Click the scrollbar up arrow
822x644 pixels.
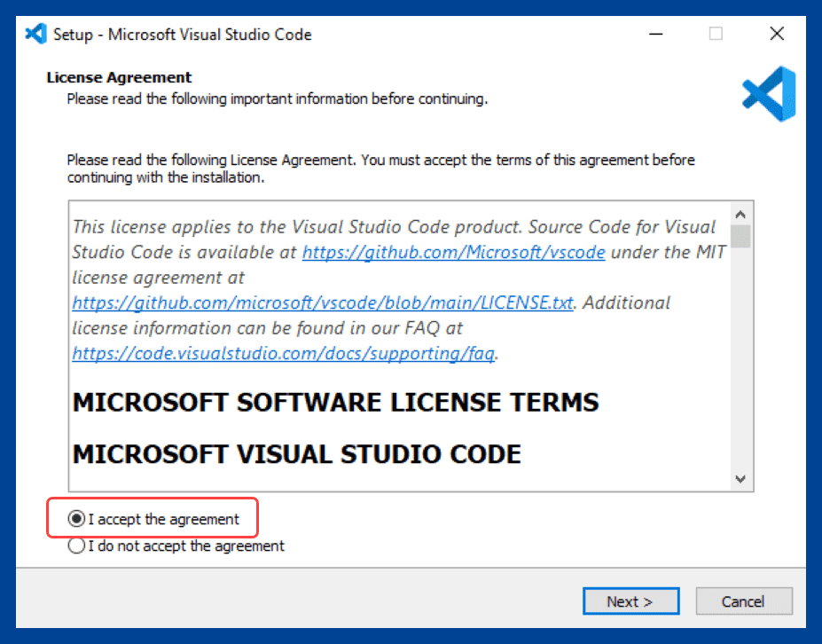tap(740, 212)
